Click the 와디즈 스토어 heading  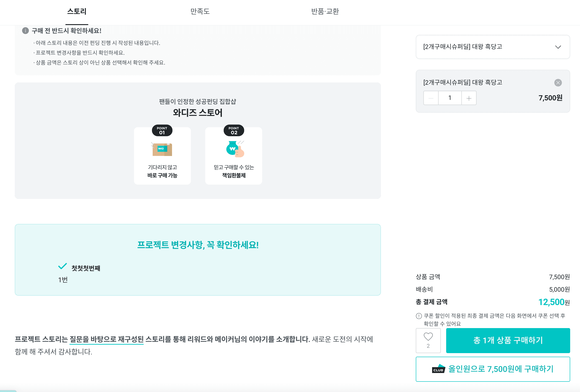point(198,113)
